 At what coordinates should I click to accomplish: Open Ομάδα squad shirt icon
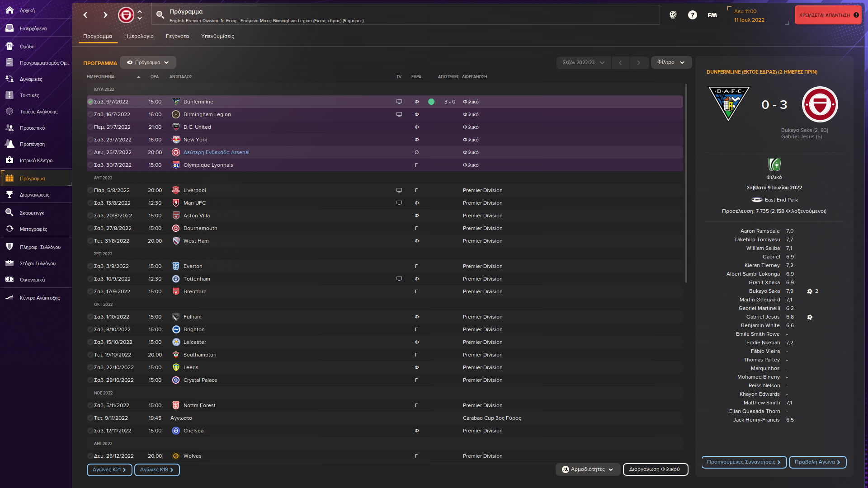(x=9, y=46)
